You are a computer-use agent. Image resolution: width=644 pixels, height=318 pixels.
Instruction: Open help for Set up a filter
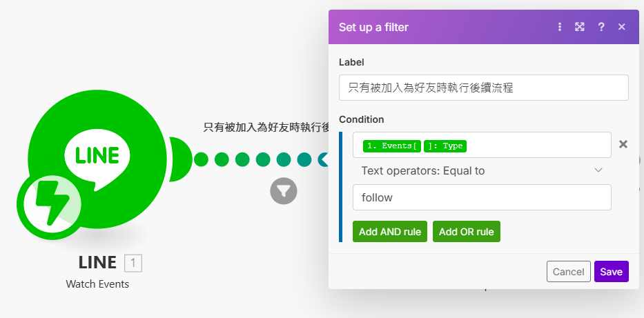[x=601, y=27]
